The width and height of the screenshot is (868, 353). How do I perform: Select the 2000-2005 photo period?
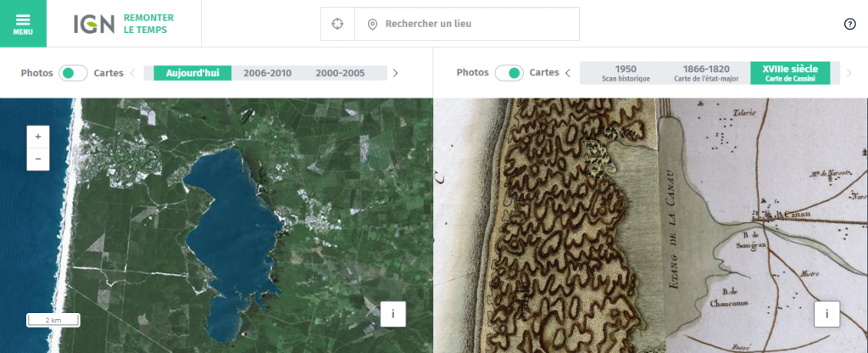340,73
